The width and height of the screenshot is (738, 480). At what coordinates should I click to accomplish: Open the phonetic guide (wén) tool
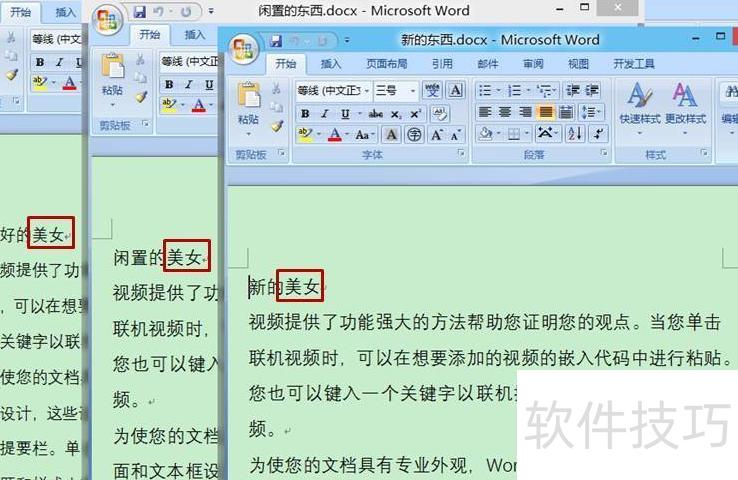coord(432,90)
